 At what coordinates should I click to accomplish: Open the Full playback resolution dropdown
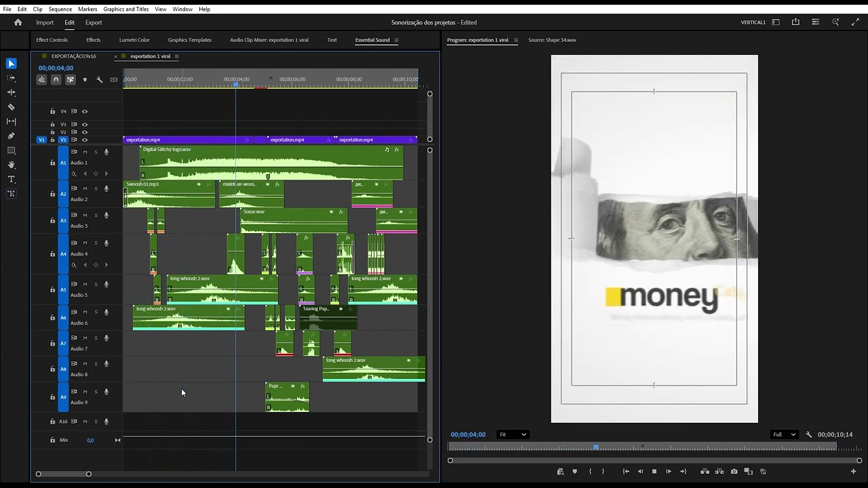[x=785, y=434]
